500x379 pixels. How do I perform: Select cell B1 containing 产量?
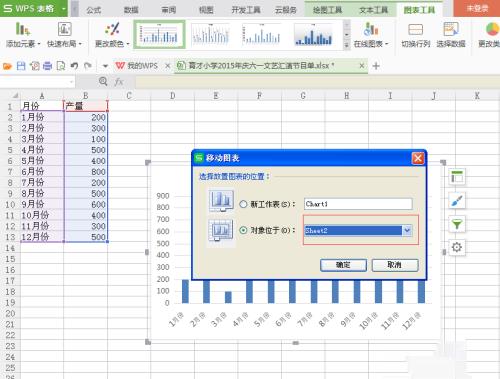[x=85, y=106]
